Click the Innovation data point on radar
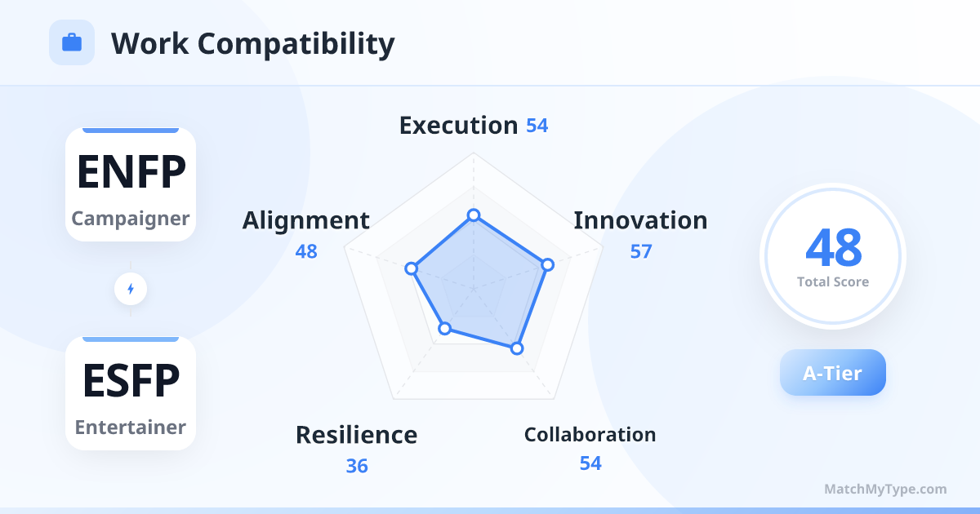This screenshot has height=514, width=980. coord(548,264)
